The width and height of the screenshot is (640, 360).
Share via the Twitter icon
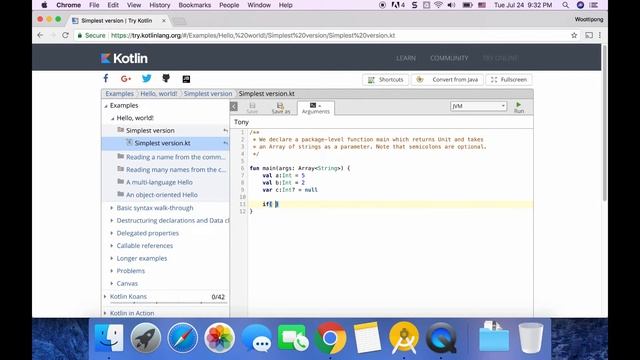pos(147,78)
